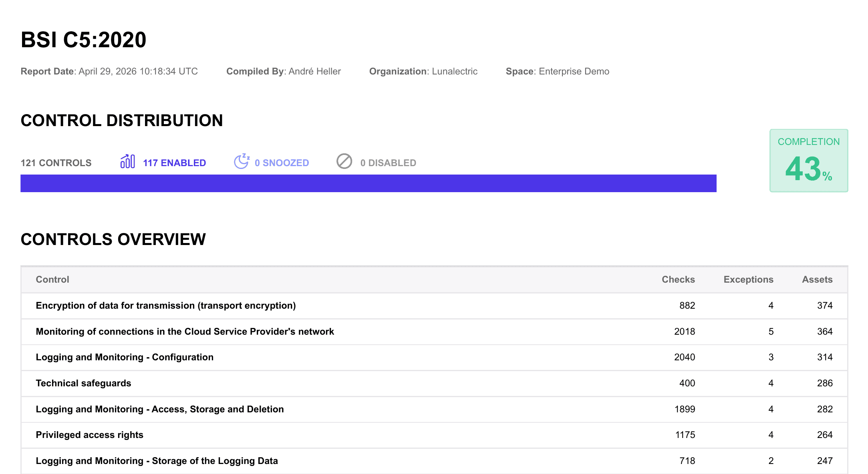Image resolution: width=868 pixels, height=474 pixels.
Task: Click checks value 2018
Action: (x=685, y=331)
